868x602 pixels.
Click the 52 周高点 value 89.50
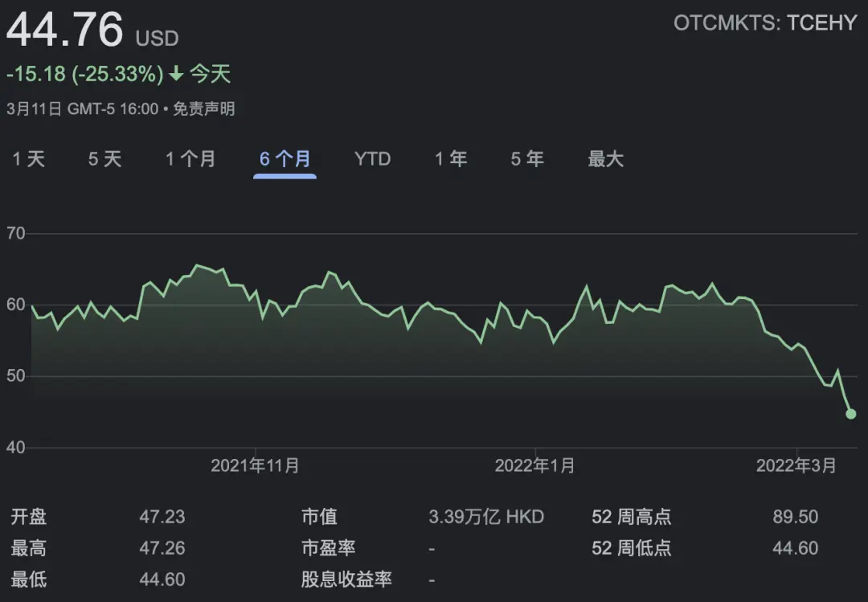pyautogui.click(x=795, y=517)
